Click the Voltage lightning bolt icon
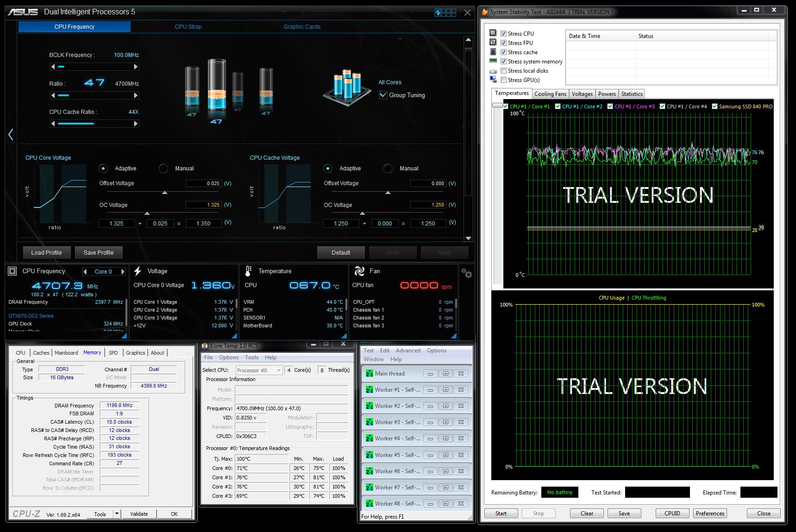 coord(138,271)
